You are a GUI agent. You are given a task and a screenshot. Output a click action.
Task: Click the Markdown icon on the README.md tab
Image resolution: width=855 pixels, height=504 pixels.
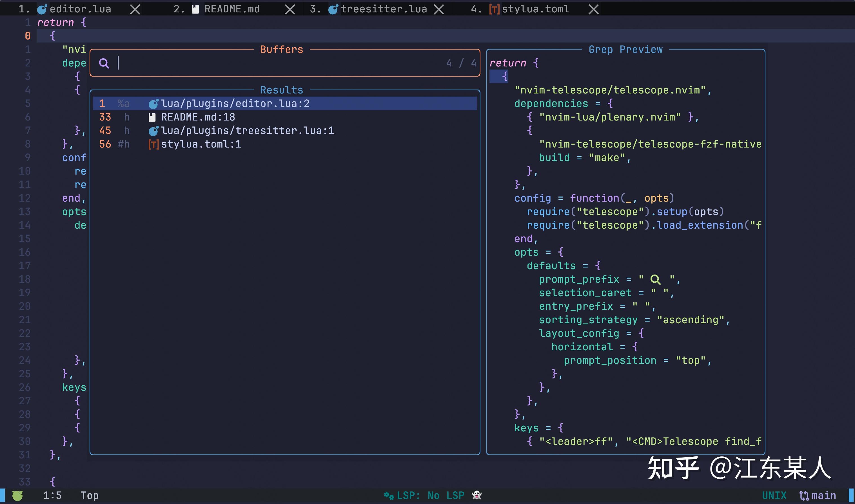tap(195, 9)
